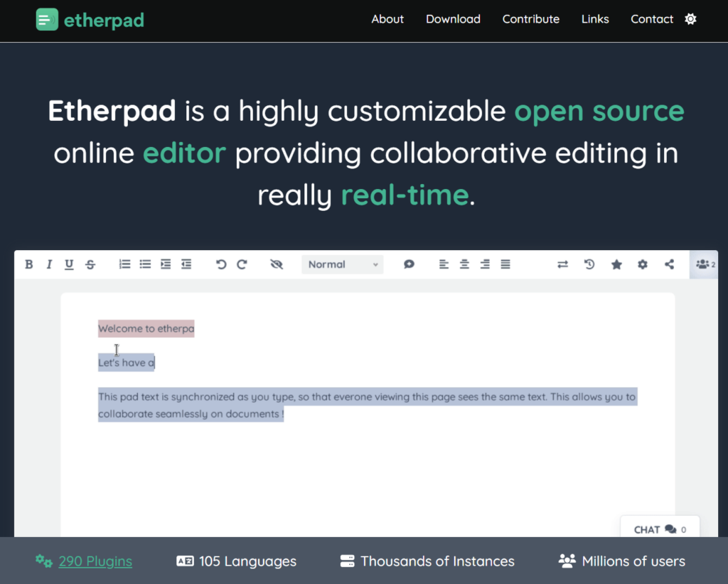Screen dimensions: 728x584
Task: Toggle the light/dark theme sun icon
Action: 691,19
